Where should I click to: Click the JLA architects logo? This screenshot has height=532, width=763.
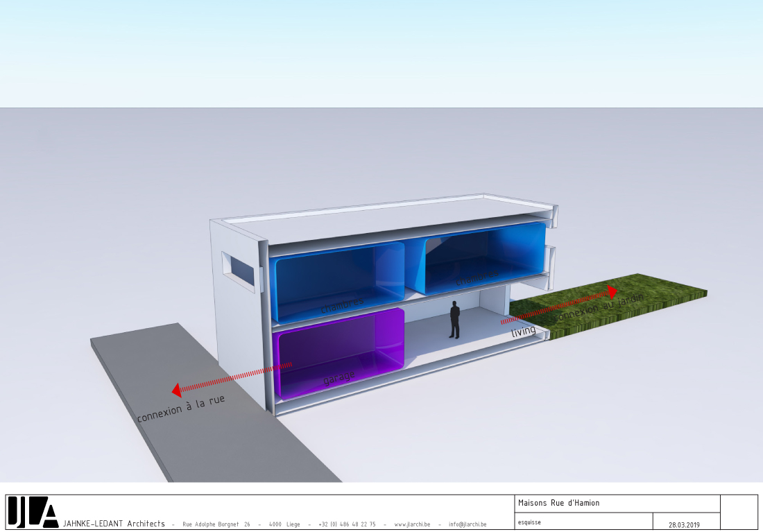point(33,513)
